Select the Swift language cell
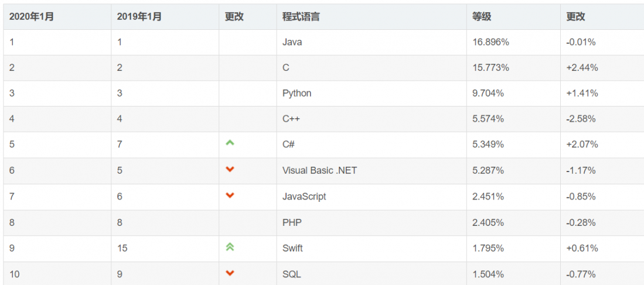 click(292, 248)
